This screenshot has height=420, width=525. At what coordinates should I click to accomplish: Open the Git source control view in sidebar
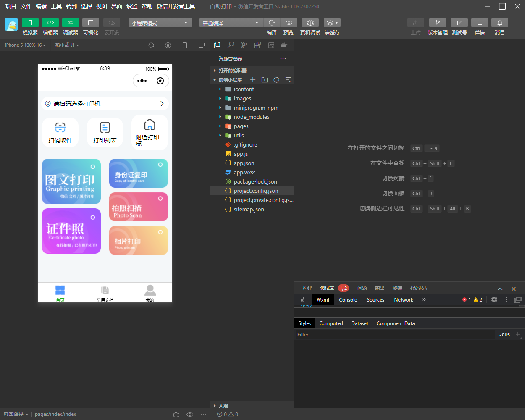pyautogui.click(x=244, y=45)
